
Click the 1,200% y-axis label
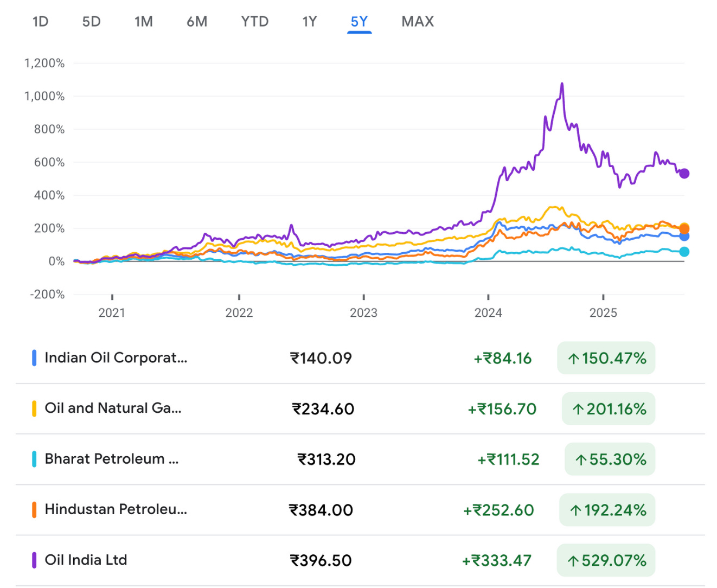click(44, 63)
